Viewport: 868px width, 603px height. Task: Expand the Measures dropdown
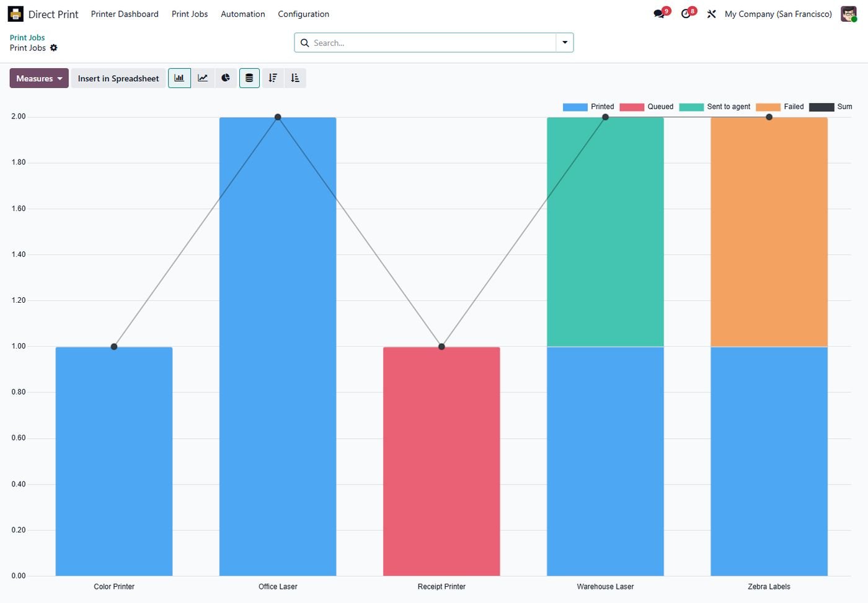(x=39, y=78)
